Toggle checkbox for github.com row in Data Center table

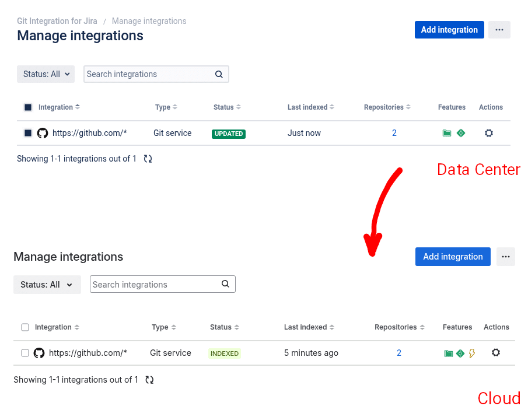(x=28, y=133)
